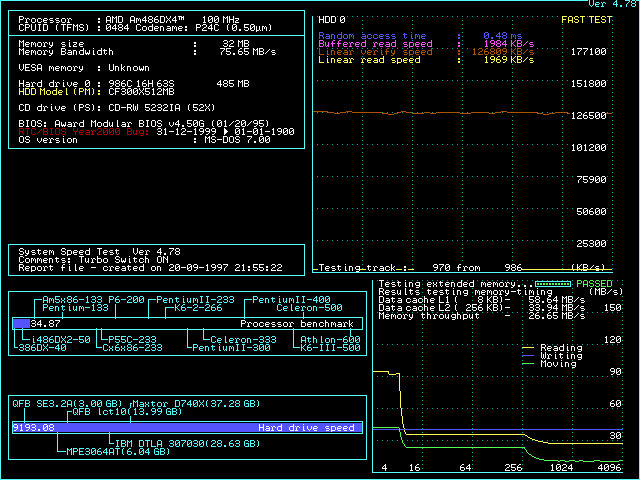This screenshot has height=480, width=640.
Task: Click the FAST TEST label in HDD panel
Action: 587,19
